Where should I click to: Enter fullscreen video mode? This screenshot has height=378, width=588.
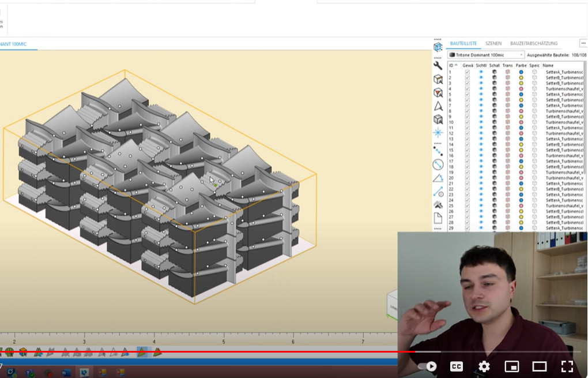tap(567, 366)
